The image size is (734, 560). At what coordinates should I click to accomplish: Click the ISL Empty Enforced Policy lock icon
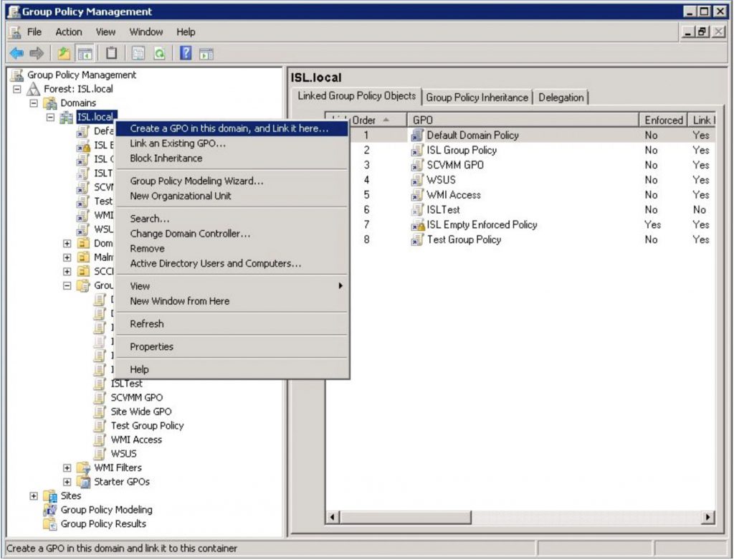point(417,225)
